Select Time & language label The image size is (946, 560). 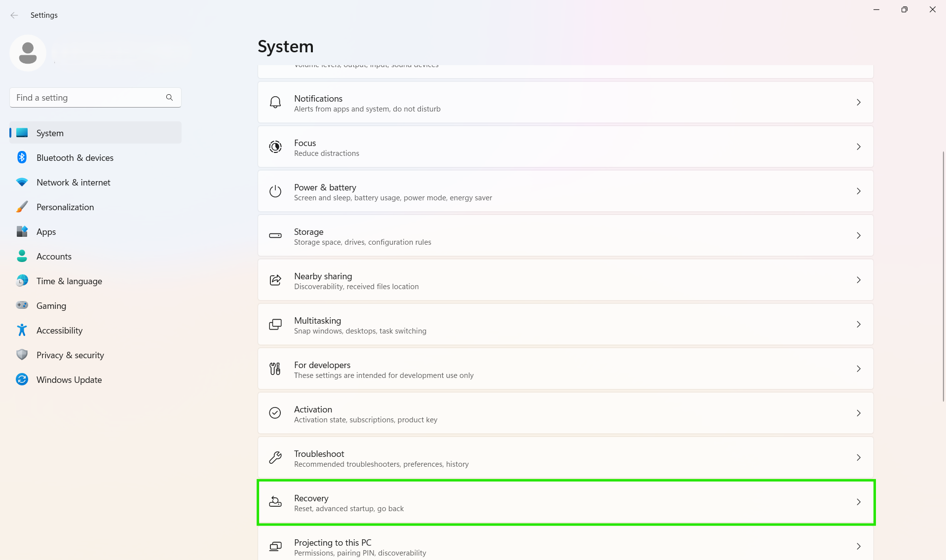[x=69, y=281]
